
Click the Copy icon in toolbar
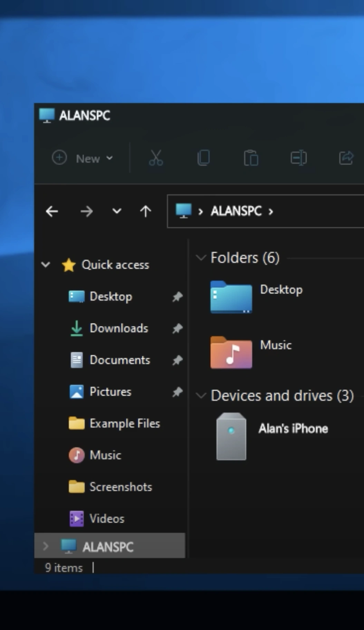[203, 158]
